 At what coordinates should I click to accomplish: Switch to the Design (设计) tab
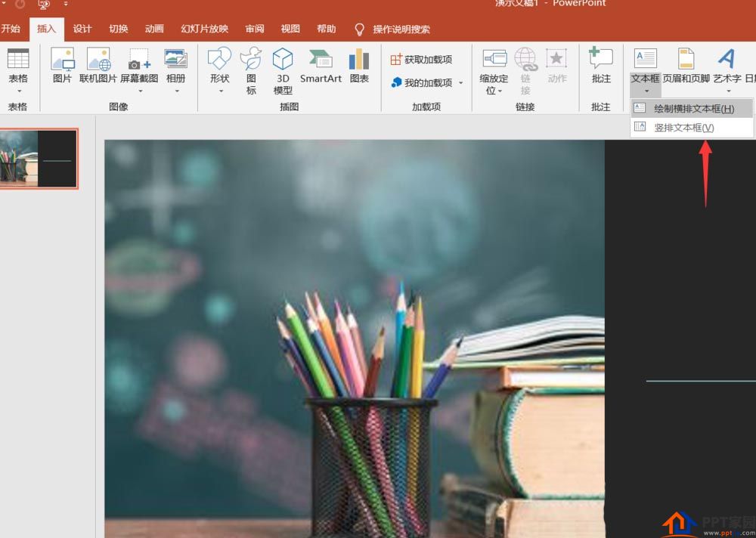click(x=82, y=29)
